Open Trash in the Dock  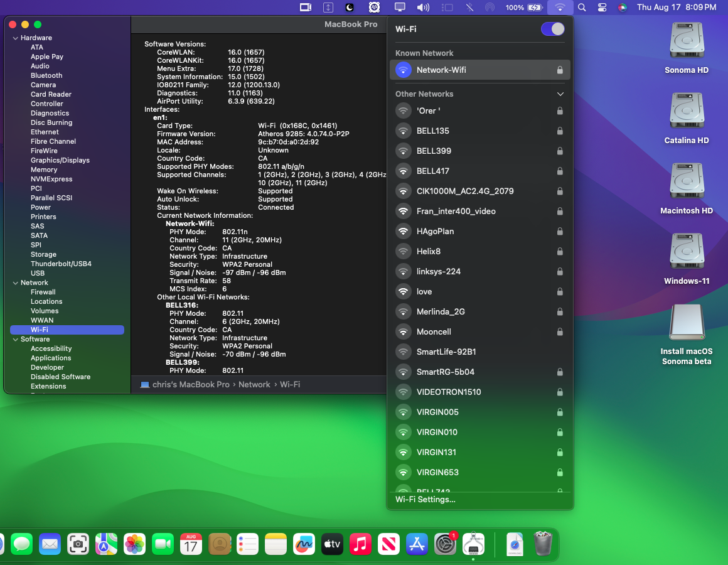(543, 544)
